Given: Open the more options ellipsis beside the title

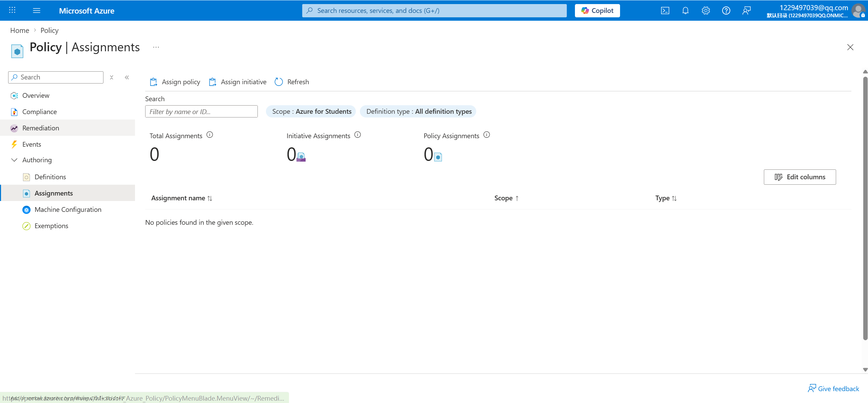Looking at the screenshot, I should [x=156, y=47].
